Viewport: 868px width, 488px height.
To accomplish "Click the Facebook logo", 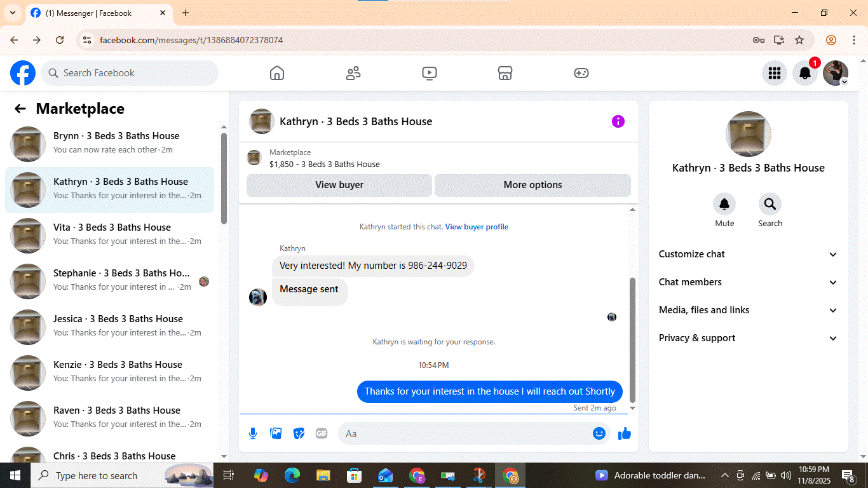I will (x=23, y=73).
